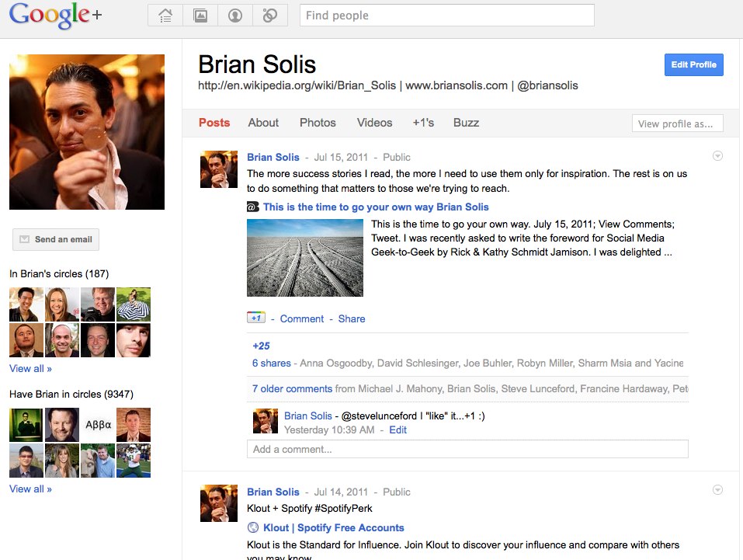Open the Profile icon in top toolbar
Viewport: 743px width, 560px height.
[x=235, y=16]
